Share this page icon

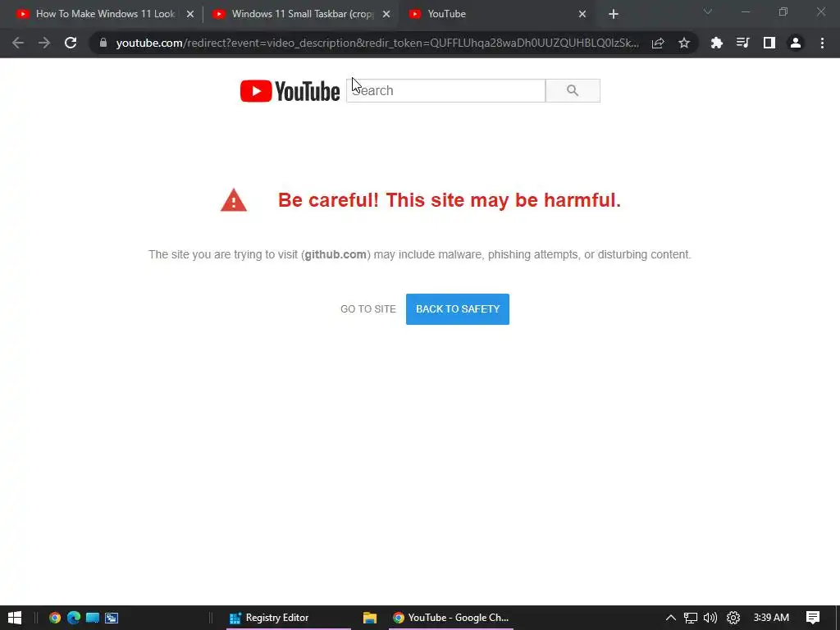pyautogui.click(x=658, y=43)
